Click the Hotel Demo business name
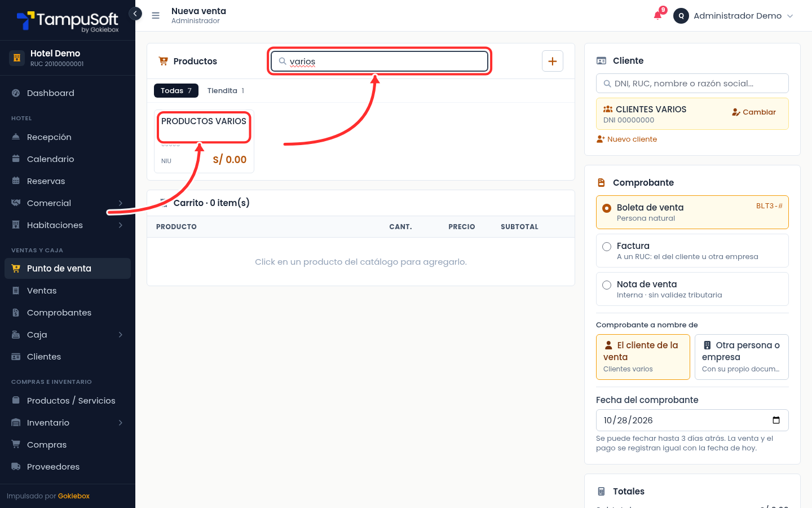 pos(55,54)
